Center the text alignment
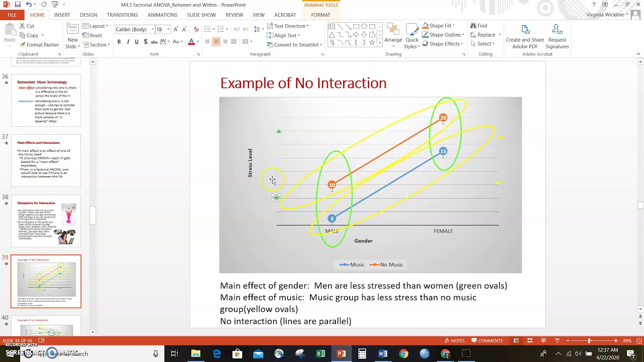 pos(216,42)
